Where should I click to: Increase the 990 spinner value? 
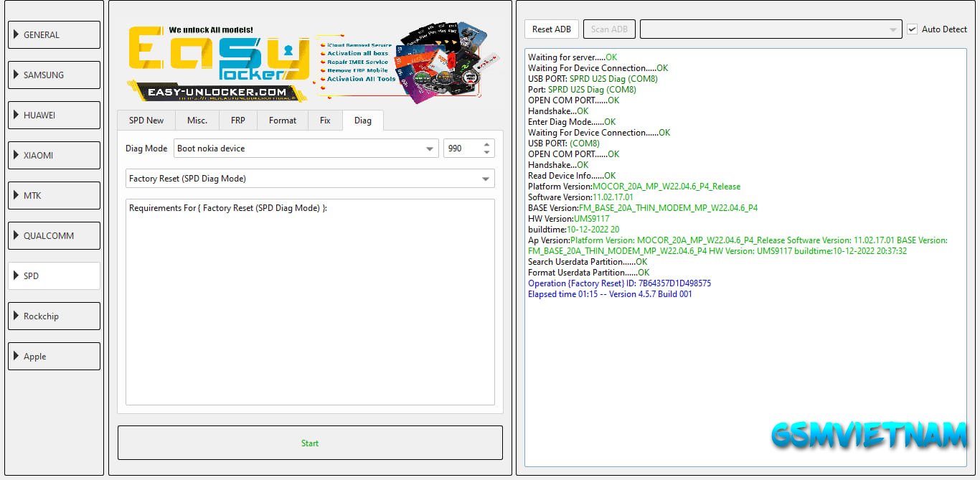(487, 144)
